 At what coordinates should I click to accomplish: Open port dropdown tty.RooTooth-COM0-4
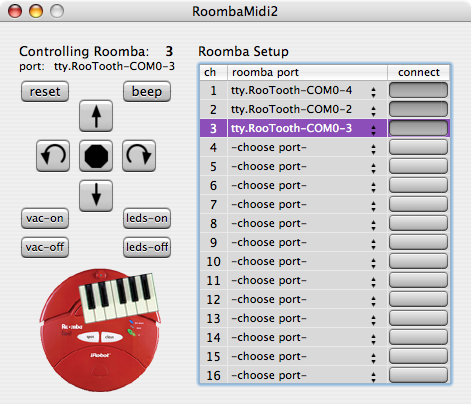pos(307,90)
